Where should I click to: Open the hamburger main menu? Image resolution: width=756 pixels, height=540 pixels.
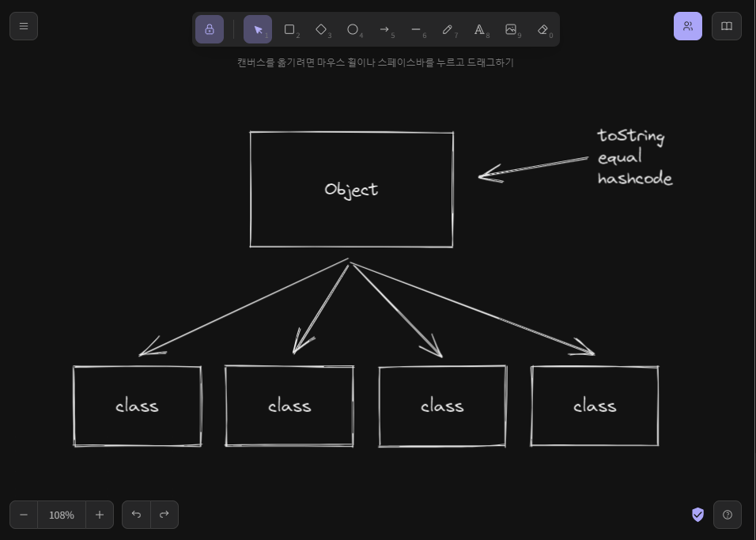pyautogui.click(x=24, y=25)
